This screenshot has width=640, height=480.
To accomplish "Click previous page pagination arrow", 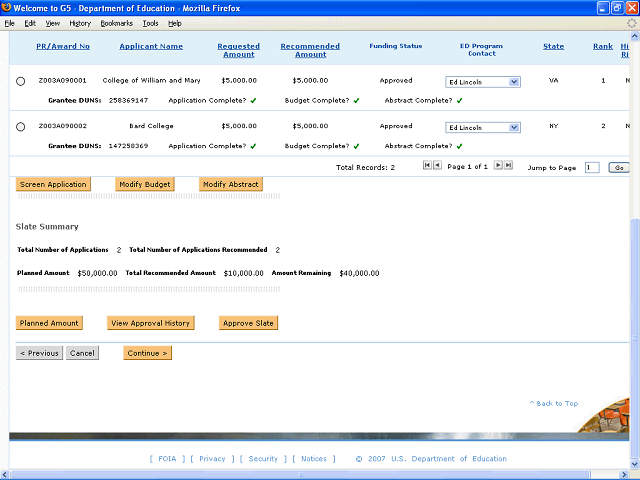I will pyautogui.click(x=437, y=166).
